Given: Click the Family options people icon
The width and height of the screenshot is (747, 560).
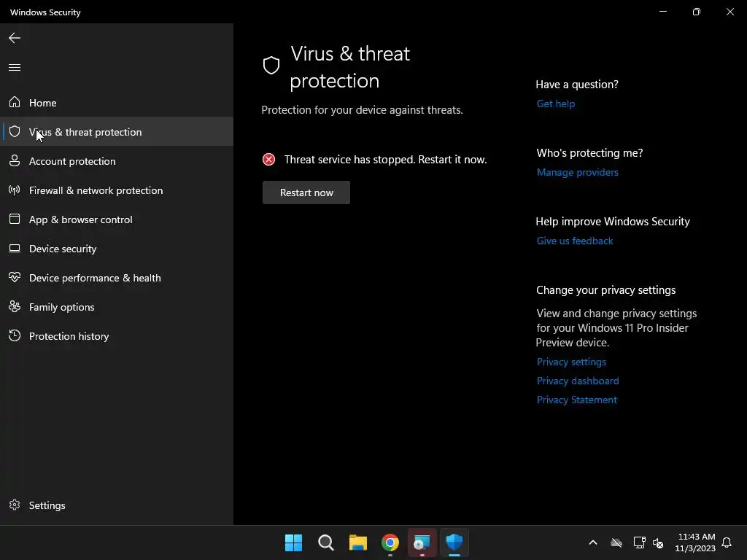Looking at the screenshot, I should [x=15, y=307].
